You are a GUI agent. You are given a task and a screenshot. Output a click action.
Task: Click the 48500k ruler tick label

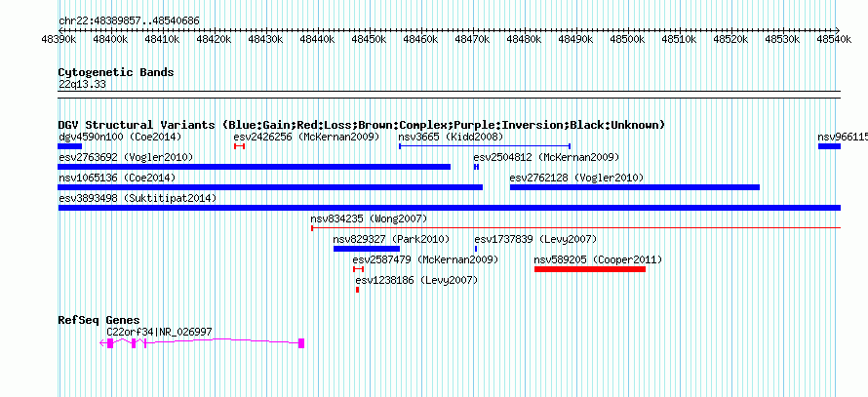pos(628,39)
